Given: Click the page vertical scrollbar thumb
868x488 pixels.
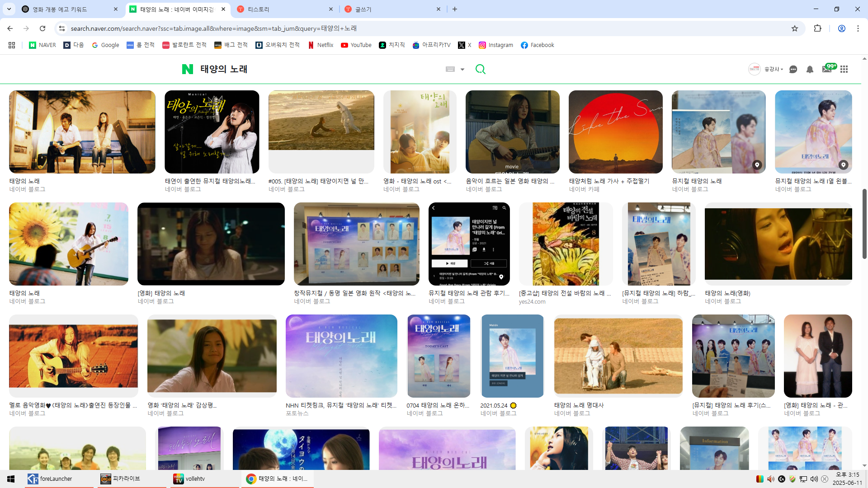Looking at the screenshot, I should pyautogui.click(x=864, y=224).
